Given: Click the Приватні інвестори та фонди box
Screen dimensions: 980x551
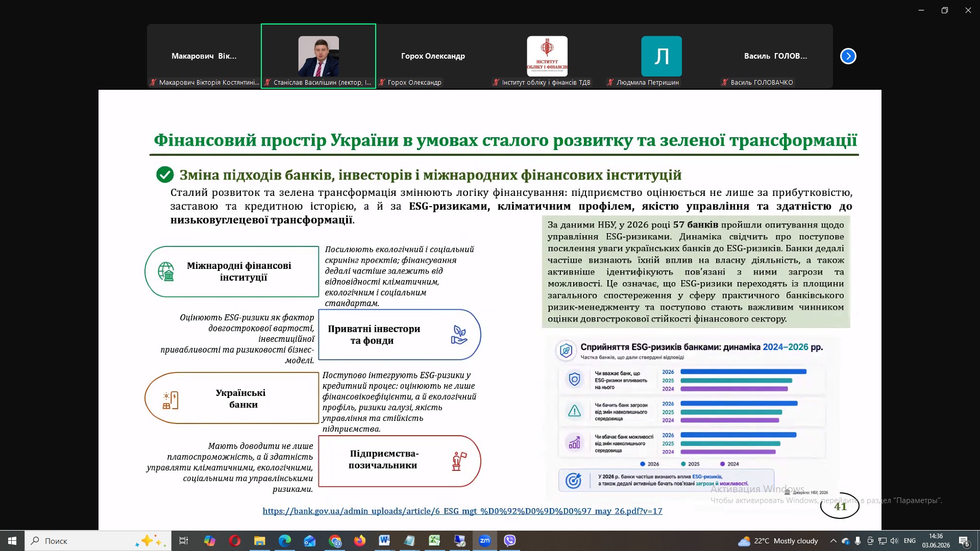Looking at the screenshot, I should [x=400, y=335].
